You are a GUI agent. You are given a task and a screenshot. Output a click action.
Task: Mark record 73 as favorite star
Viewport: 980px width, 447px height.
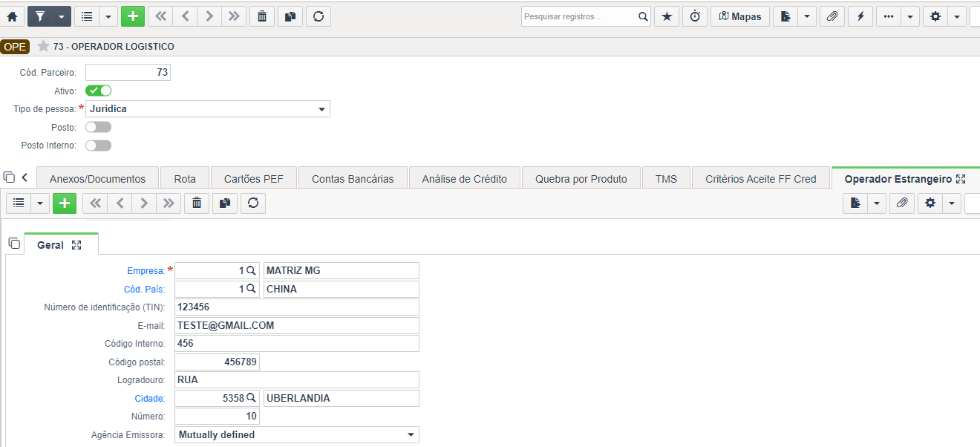tap(43, 46)
